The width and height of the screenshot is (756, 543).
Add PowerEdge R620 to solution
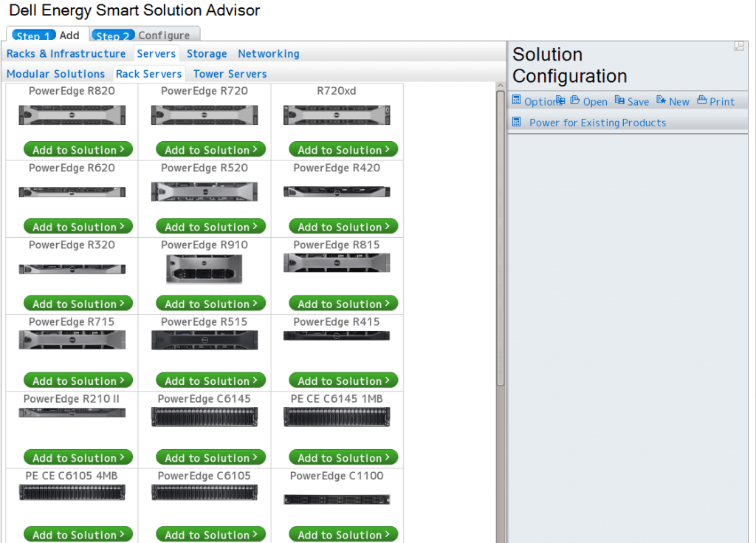click(78, 226)
